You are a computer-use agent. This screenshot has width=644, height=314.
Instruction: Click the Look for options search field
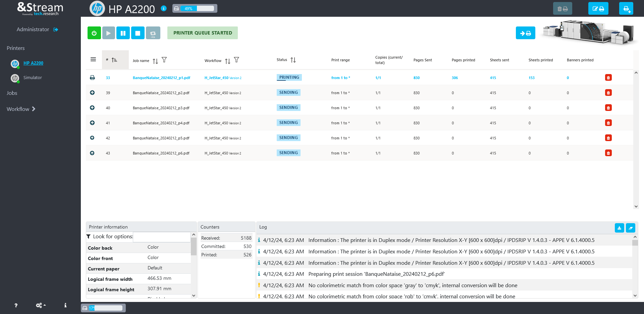click(162, 237)
